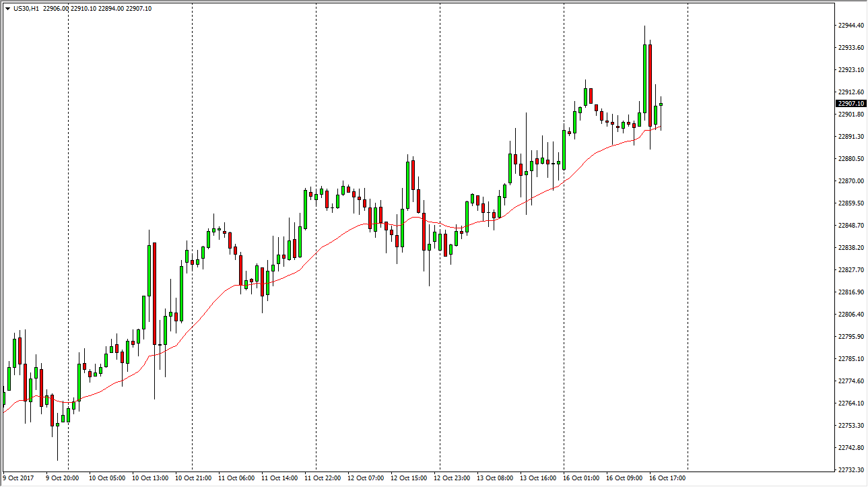Click the last candle on the chart
The image size is (868, 487).
(661, 104)
